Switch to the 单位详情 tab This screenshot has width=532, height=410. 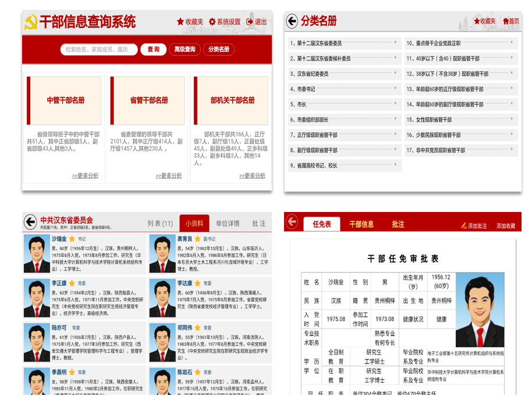point(228,223)
